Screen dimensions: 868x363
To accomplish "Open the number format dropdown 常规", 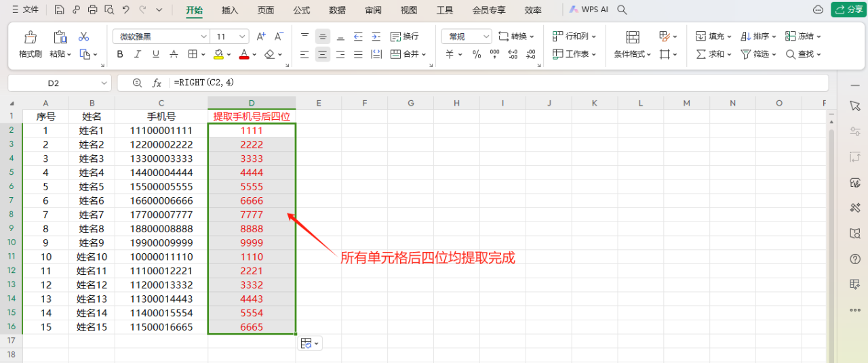I will point(486,37).
